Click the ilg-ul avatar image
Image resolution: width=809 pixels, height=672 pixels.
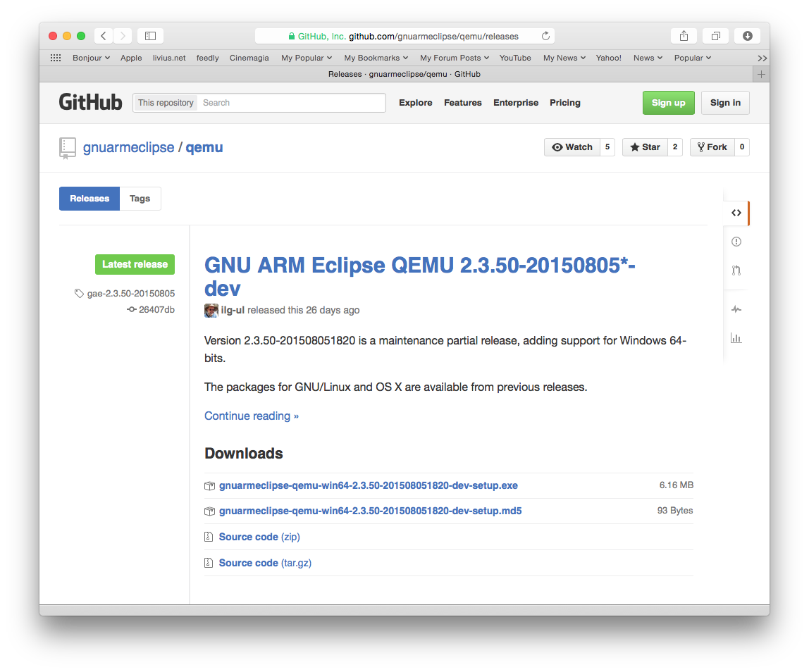[211, 310]
